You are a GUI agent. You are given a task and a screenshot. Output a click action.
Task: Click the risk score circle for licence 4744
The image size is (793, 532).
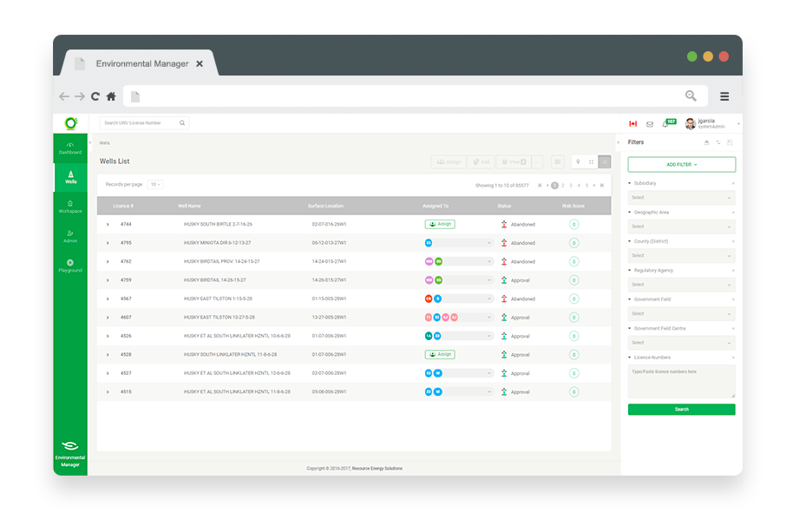[x=573, y=225]
